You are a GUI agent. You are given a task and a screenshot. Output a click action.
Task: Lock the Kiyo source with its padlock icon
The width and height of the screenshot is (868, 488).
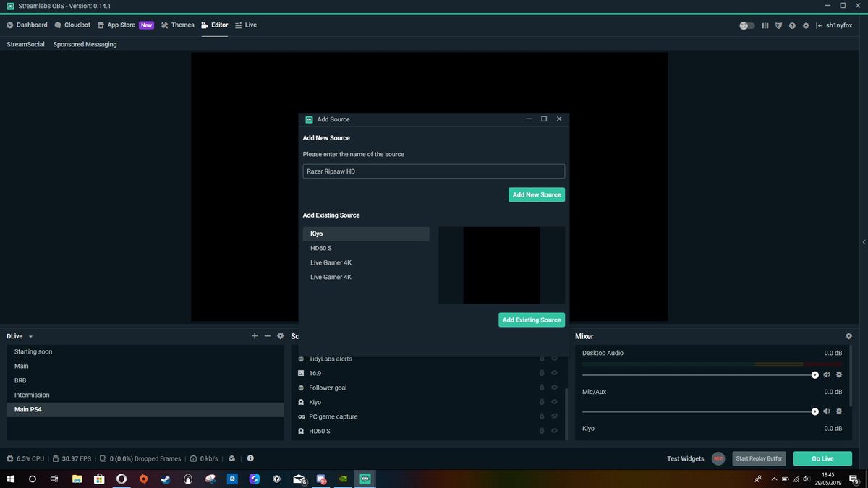pos(542,402)
